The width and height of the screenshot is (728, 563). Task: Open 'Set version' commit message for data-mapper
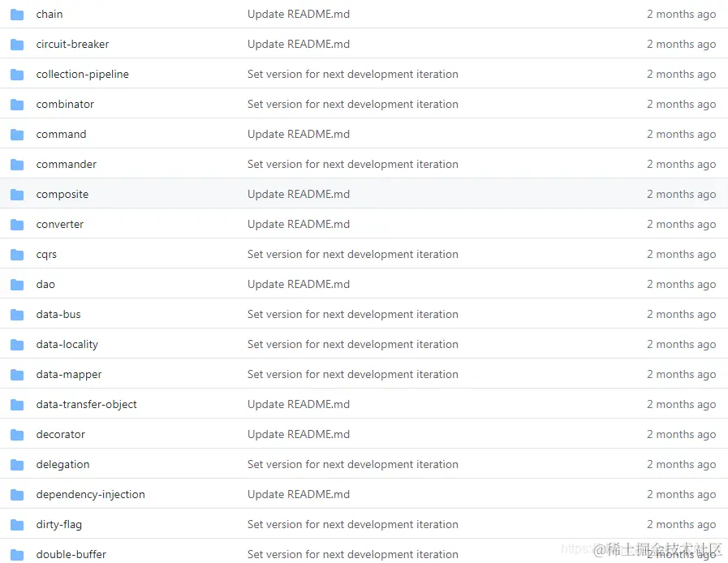coord(353,375)
